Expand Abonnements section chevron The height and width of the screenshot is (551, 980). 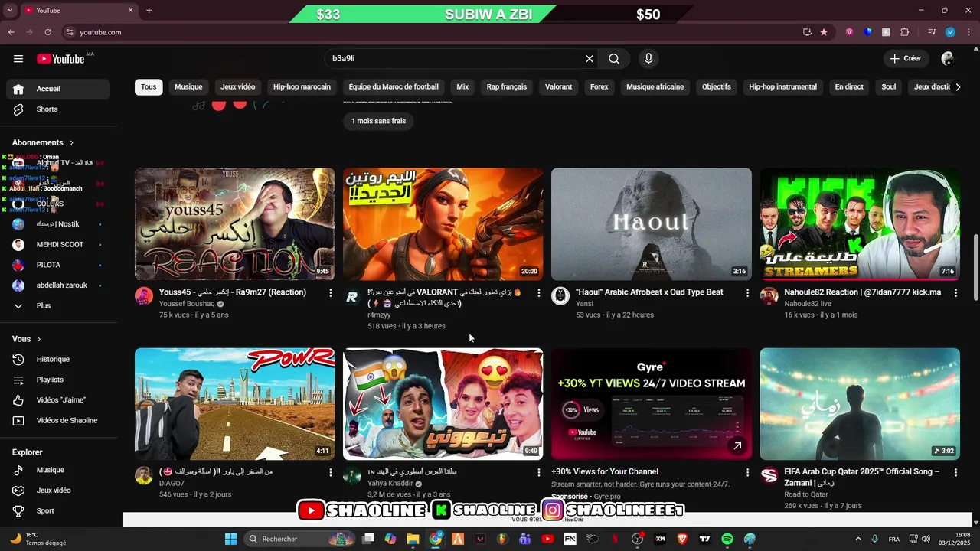pyautogui.click(x=72, y=143)
